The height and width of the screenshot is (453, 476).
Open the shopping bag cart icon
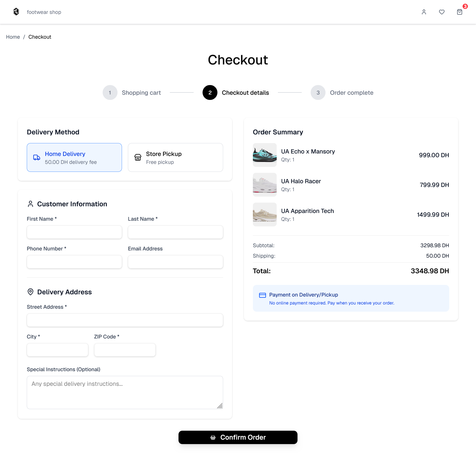[459, 12]
